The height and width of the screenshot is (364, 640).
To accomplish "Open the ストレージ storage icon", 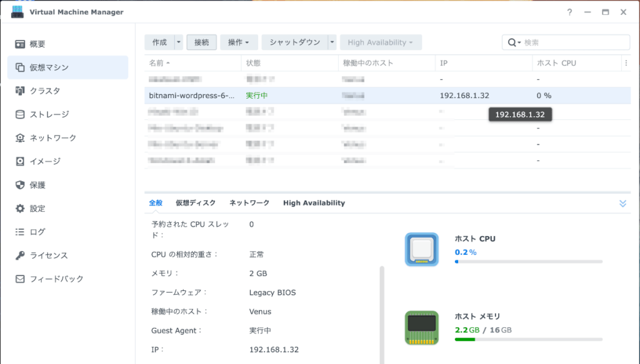I will (19, 114).
